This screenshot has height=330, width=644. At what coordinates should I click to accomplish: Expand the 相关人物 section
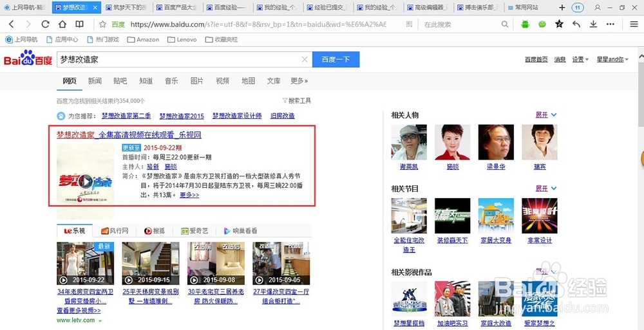click(546, 115)
